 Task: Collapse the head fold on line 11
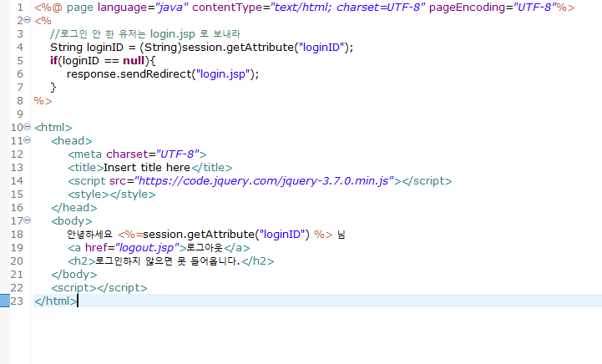pyautogui.click(x=28, y=139)
